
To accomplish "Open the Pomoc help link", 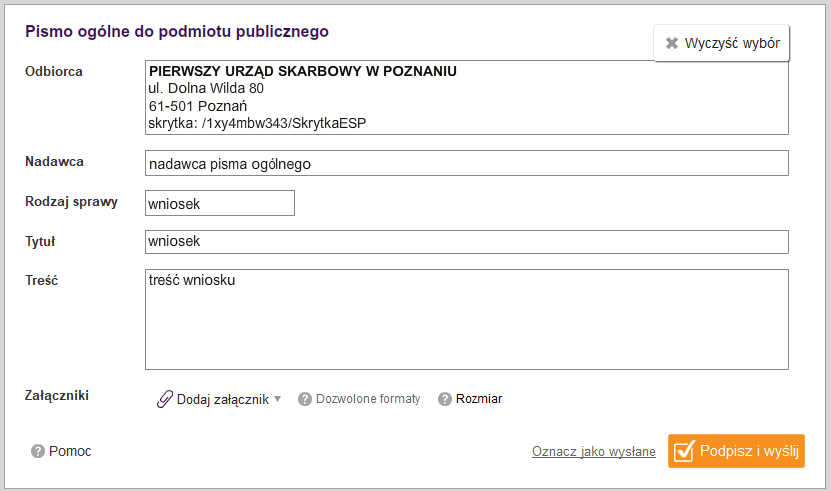I will tap(70, 451).
